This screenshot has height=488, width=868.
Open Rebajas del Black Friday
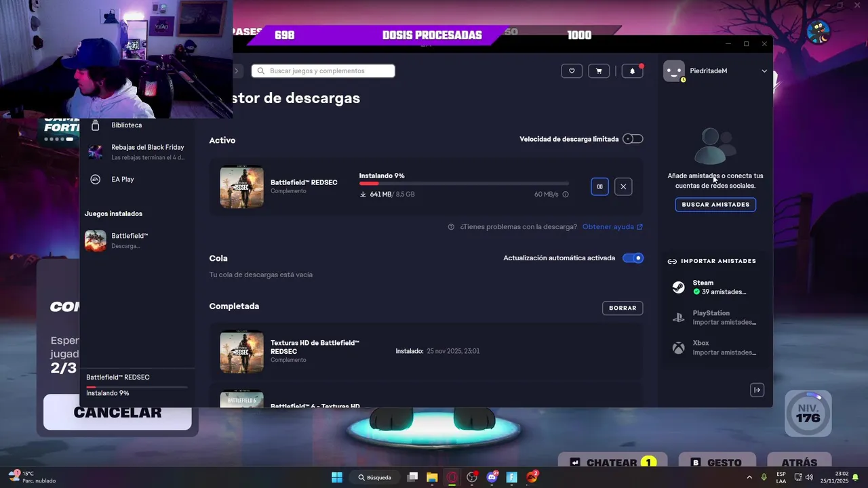coord(137,152)
